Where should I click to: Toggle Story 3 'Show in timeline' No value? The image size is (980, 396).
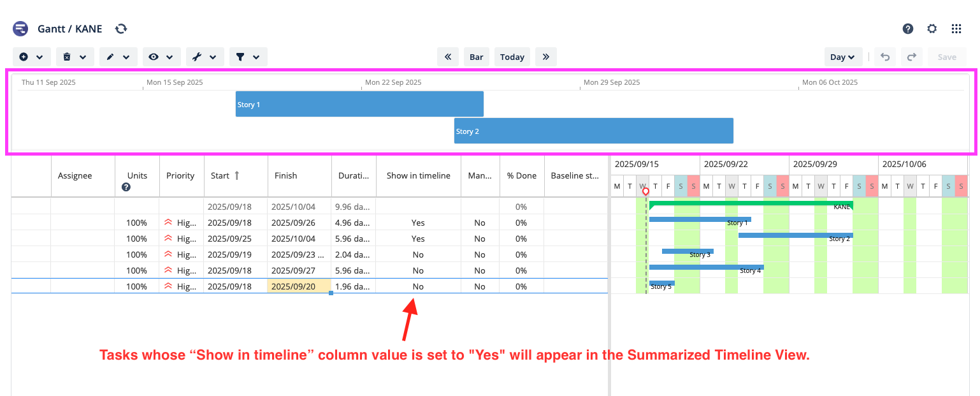pos(418,254)
